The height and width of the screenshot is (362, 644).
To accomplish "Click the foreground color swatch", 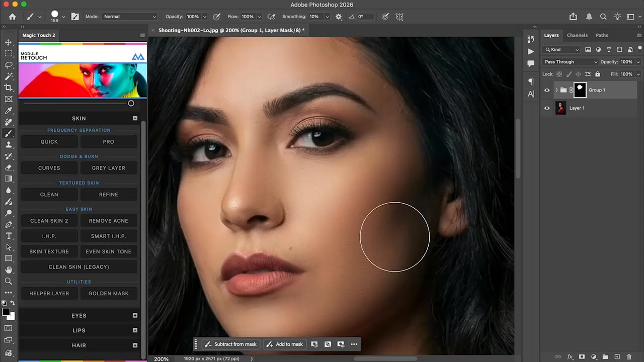I will [x=6, y=312].
